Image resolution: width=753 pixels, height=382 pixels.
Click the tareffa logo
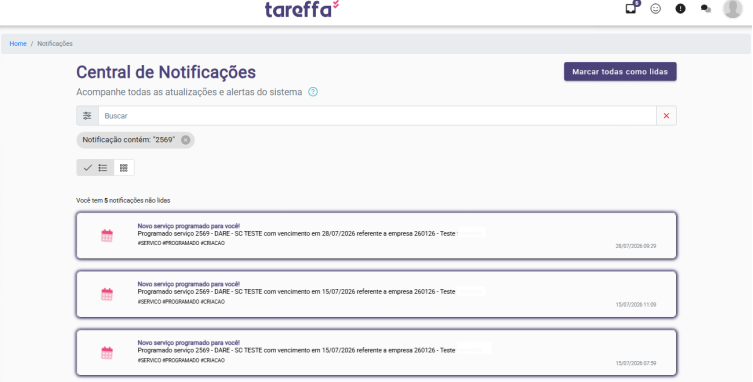(x=302, y=9)
